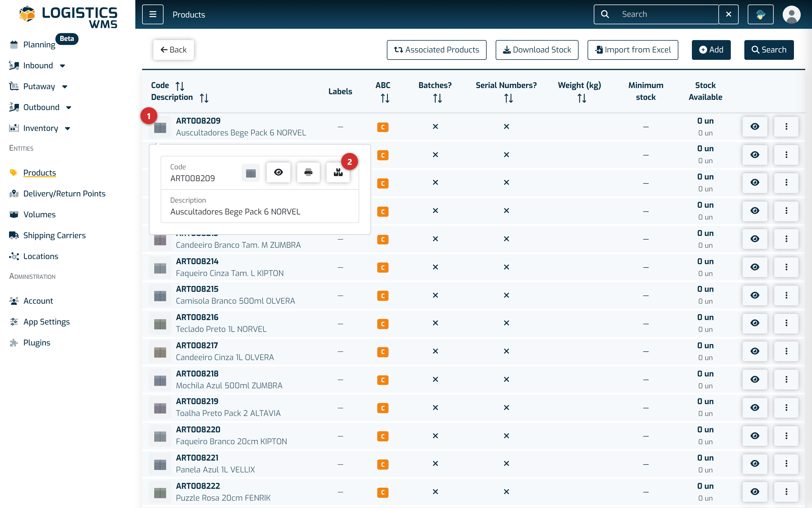Expand the Inbound sidebar menu

(37, 65)
